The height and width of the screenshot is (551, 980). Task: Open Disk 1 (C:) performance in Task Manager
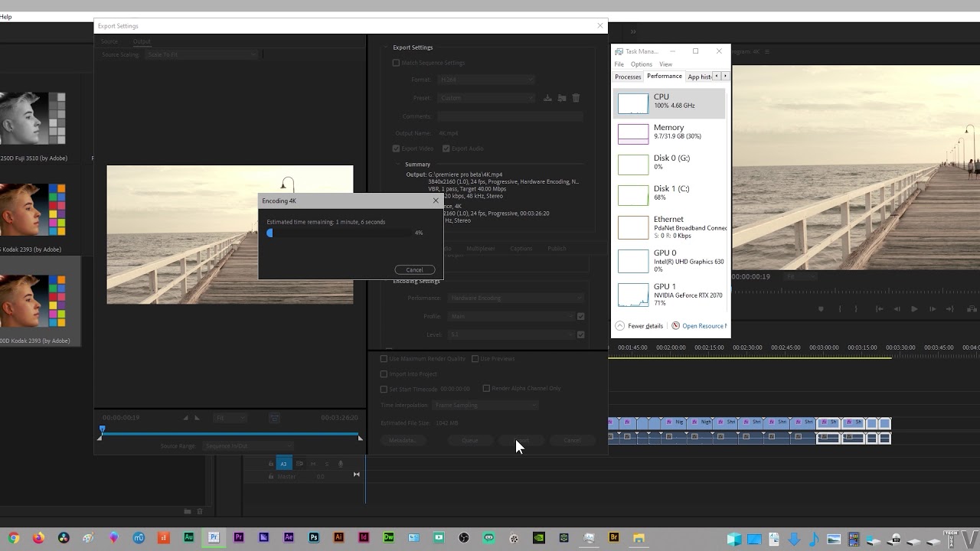click(x=671, y=194)
